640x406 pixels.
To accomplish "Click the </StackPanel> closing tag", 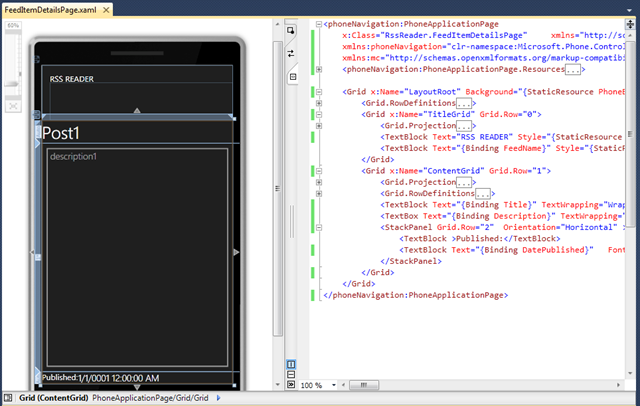I will click(x=411, y=261).
